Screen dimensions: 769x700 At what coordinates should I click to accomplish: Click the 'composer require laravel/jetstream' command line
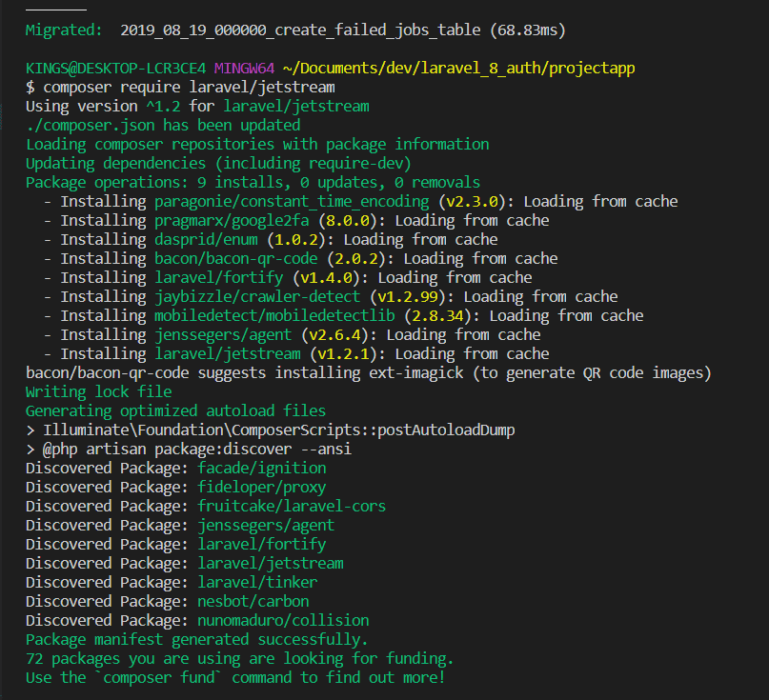tap(180, 88)
